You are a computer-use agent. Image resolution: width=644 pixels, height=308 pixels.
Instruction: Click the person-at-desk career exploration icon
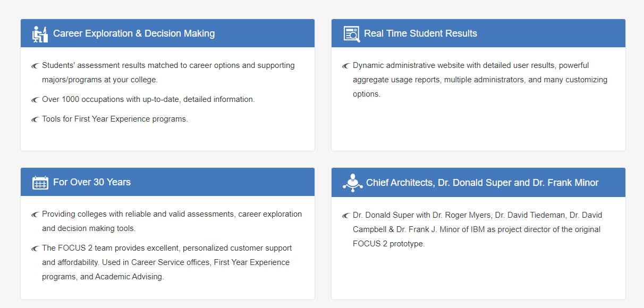tap(40, 33)
